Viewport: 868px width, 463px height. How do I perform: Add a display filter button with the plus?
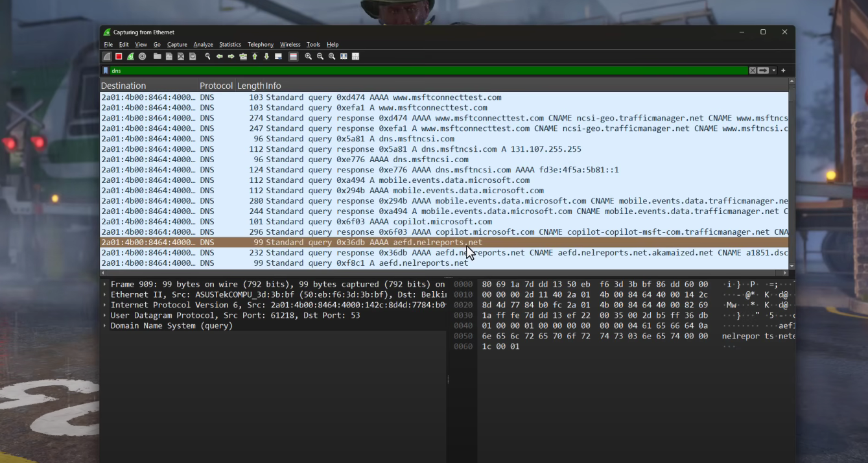click(x=783, y=71)
